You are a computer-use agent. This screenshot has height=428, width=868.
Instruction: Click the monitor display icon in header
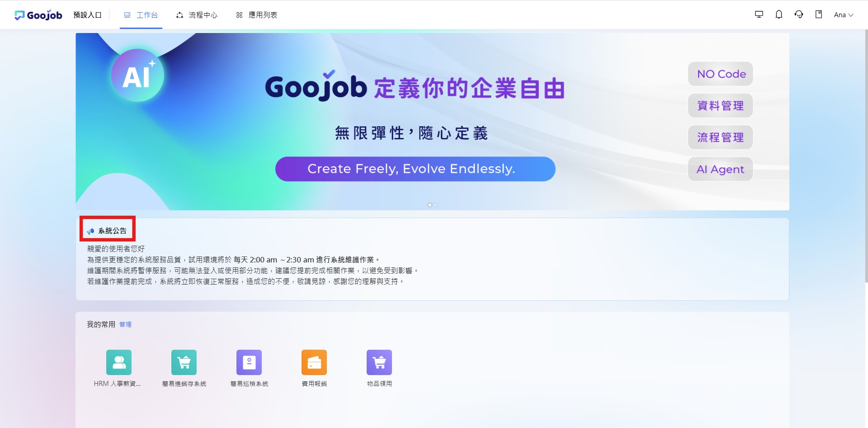[x=759, y=14]
